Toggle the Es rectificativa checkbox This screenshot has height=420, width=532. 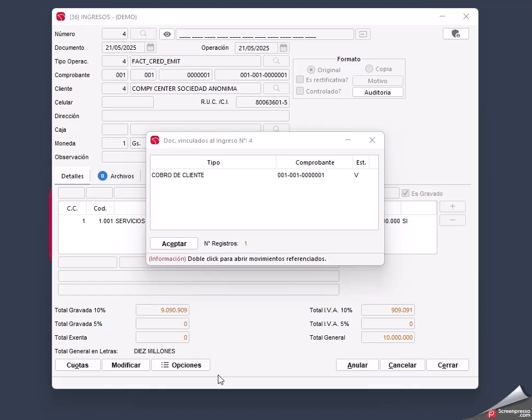pos(300,80)
